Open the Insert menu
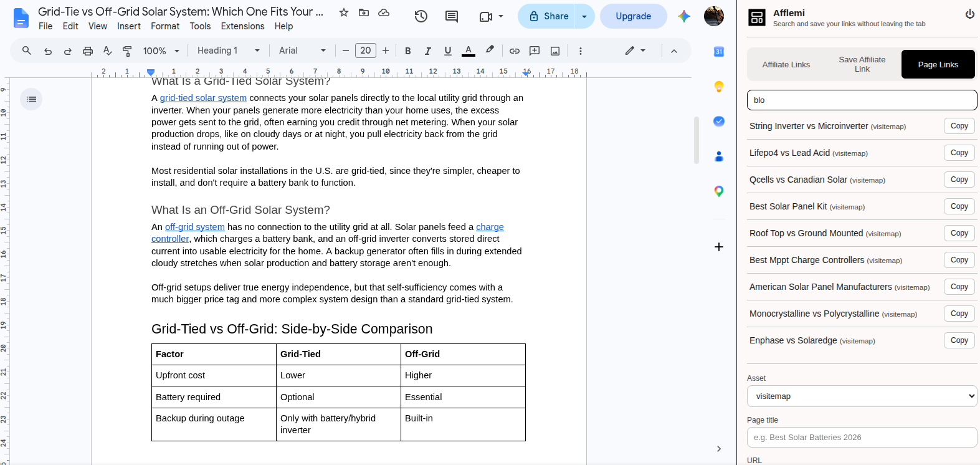Viewport: 980px width, 465px height. click(x=129, y=26)
